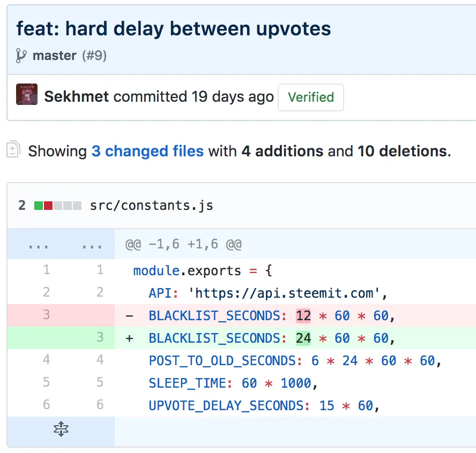Click Sekhmet's avatar image
This screenshot has height=453, width=476.
[27, 94]
